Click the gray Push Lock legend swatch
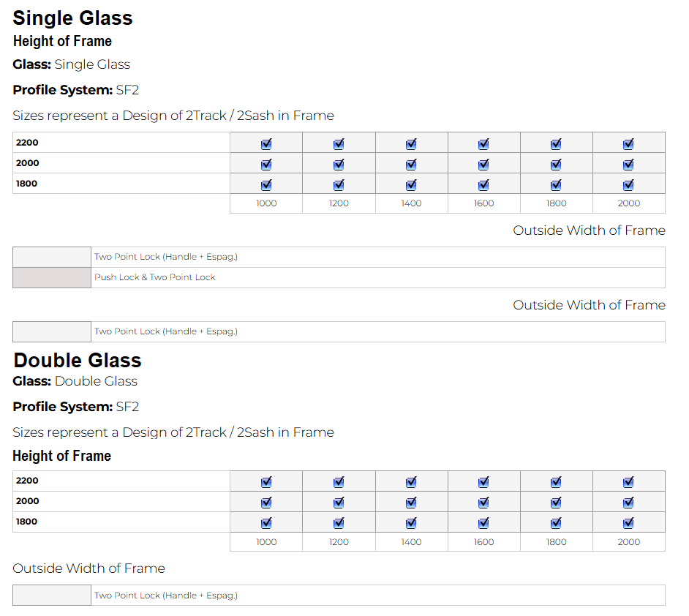The width and height of the screenshot is (689, 616). coord(52,278)
